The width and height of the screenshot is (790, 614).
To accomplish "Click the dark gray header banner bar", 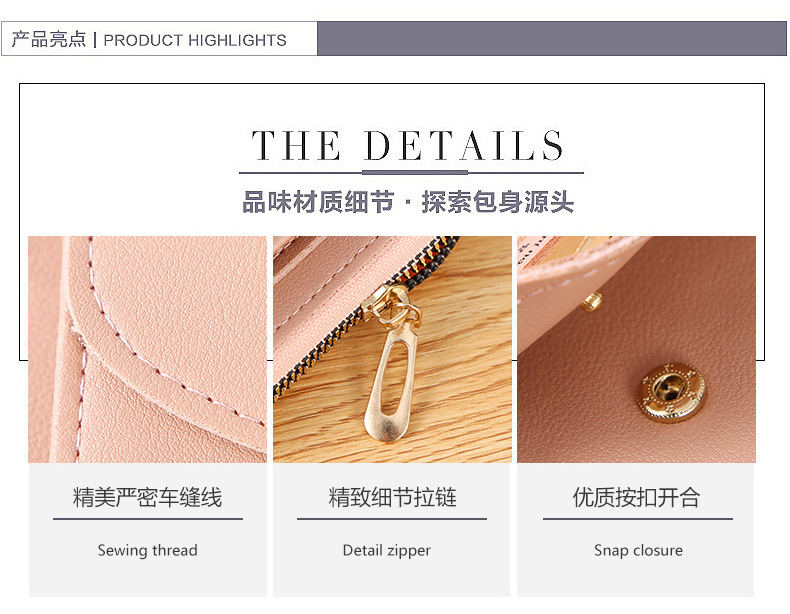I will tap(552, 38).
